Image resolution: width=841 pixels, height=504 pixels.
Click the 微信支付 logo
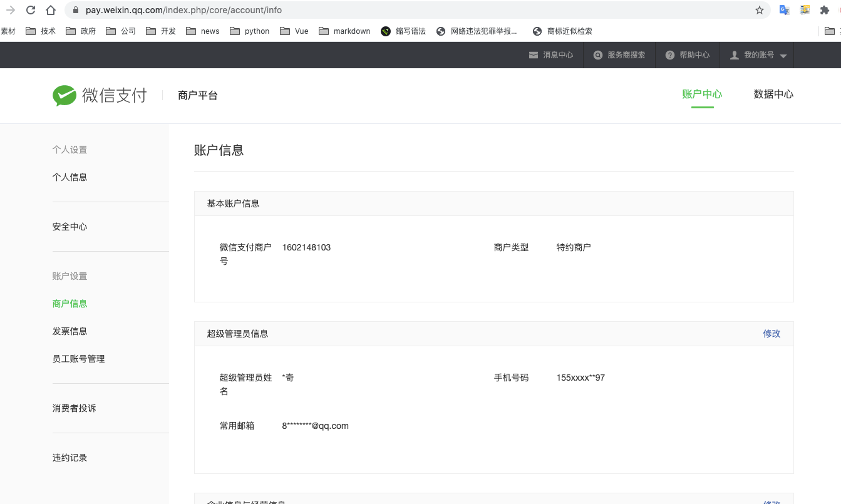100,95
